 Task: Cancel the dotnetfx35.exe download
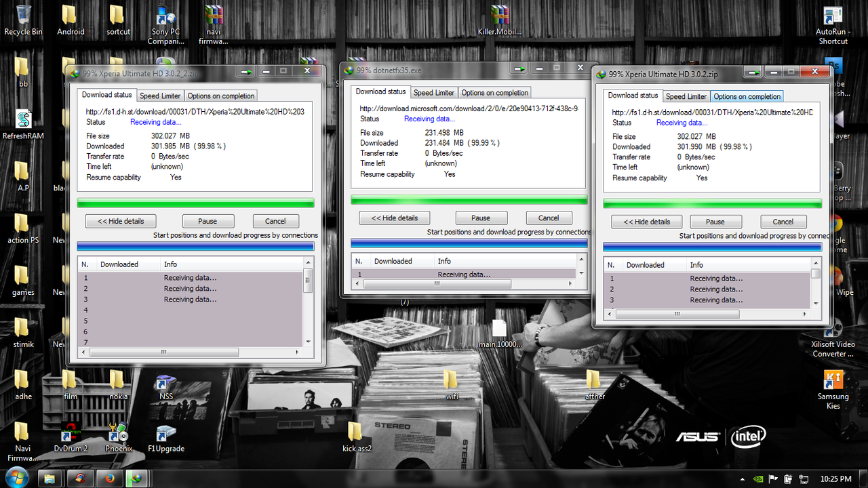click(549, 218)
